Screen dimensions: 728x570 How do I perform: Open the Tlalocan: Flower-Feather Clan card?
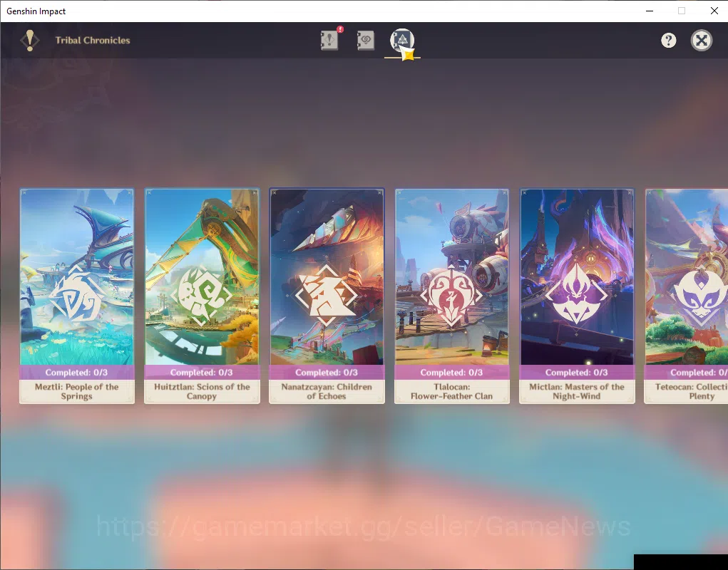[x=452, y=296]
